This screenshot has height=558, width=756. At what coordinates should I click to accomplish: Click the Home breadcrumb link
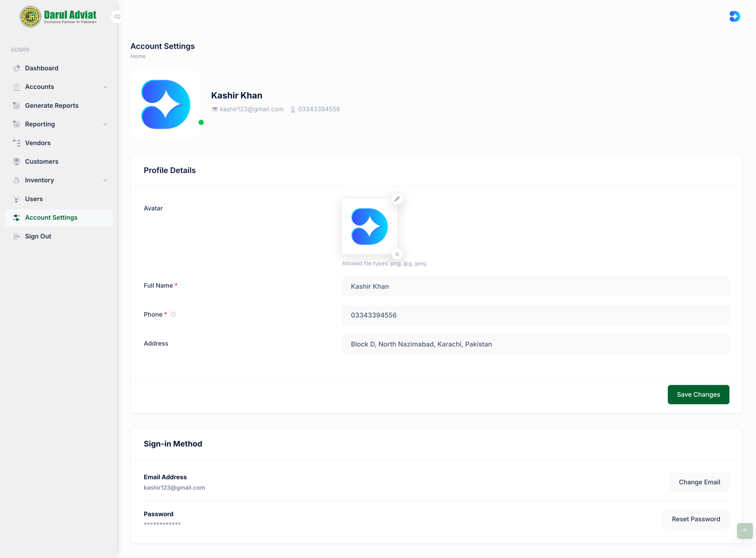coord(138,56)
